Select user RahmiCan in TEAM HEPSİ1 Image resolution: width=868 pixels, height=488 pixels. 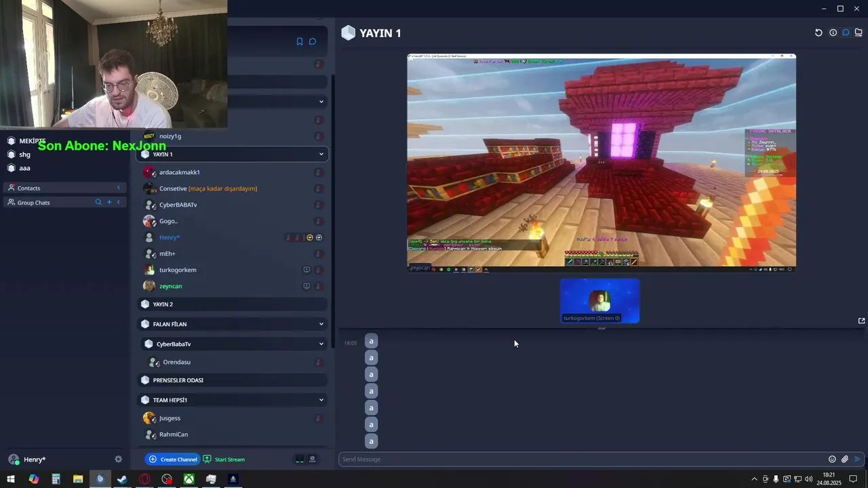tap(174, 434)
